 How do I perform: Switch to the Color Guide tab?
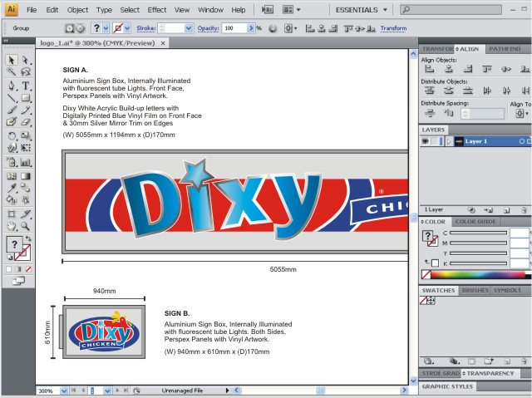475,222
